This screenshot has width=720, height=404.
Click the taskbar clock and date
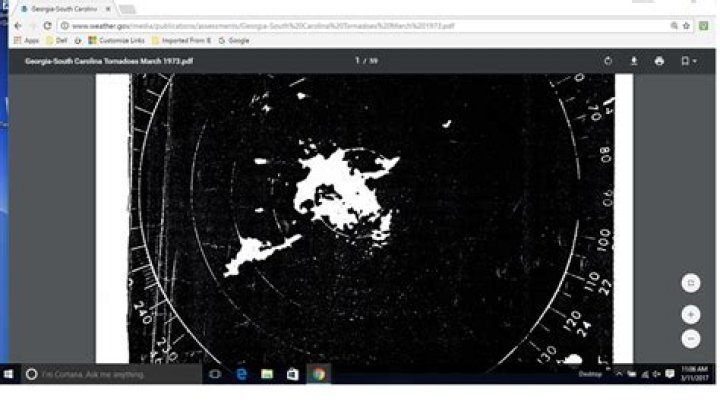(x=694, y=374)
